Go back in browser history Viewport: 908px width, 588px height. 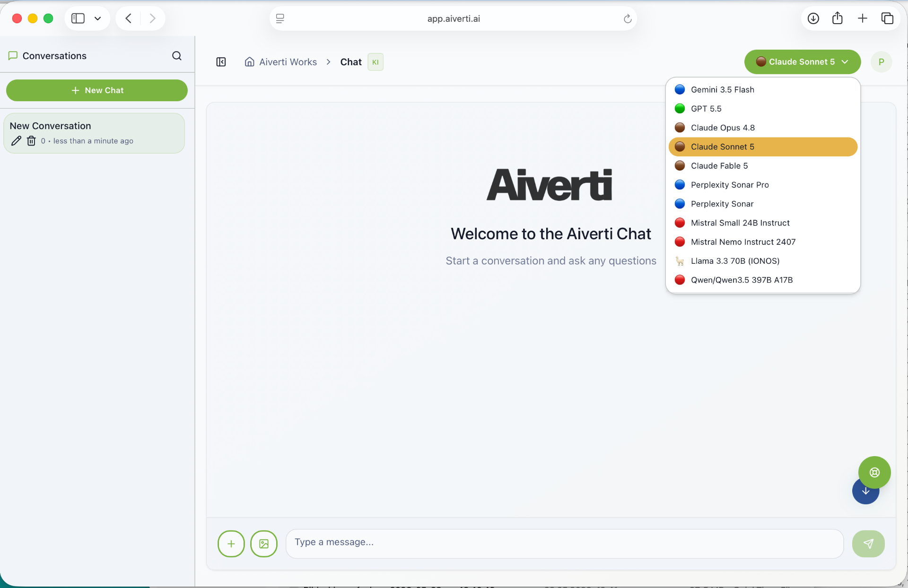(x=129, y=18)
